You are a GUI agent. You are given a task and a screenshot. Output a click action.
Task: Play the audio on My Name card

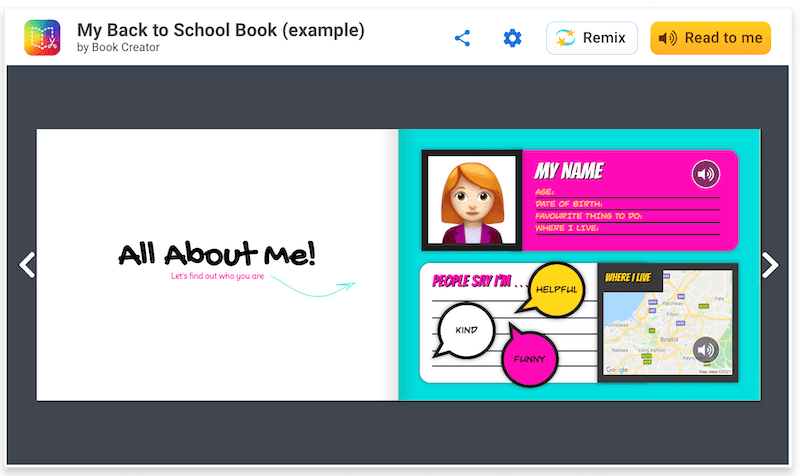706,174
